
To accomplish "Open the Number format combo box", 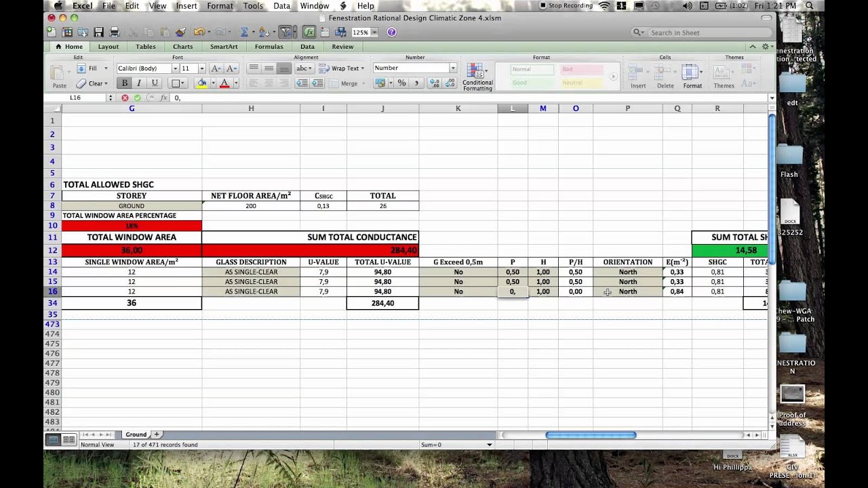I will pos(415,68).
